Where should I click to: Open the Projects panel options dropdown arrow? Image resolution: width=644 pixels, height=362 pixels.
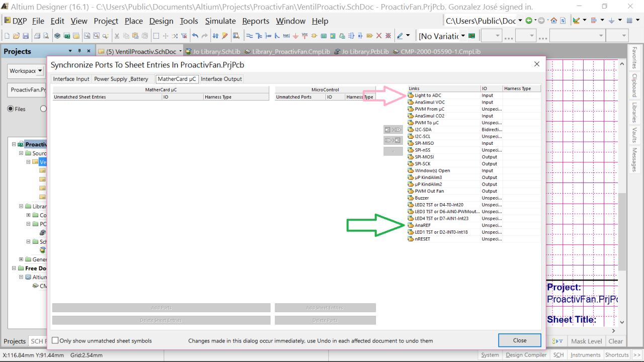coord(71,51)
